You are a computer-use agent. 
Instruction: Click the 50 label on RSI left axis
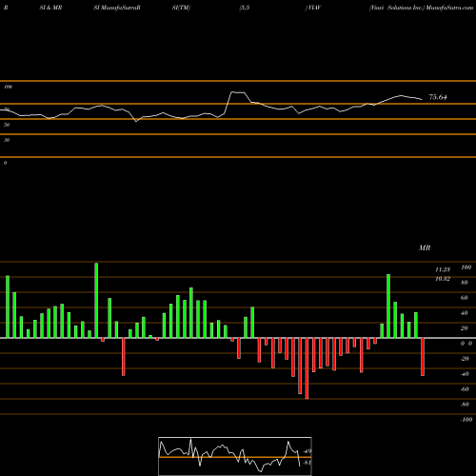[x=7, y=125]
